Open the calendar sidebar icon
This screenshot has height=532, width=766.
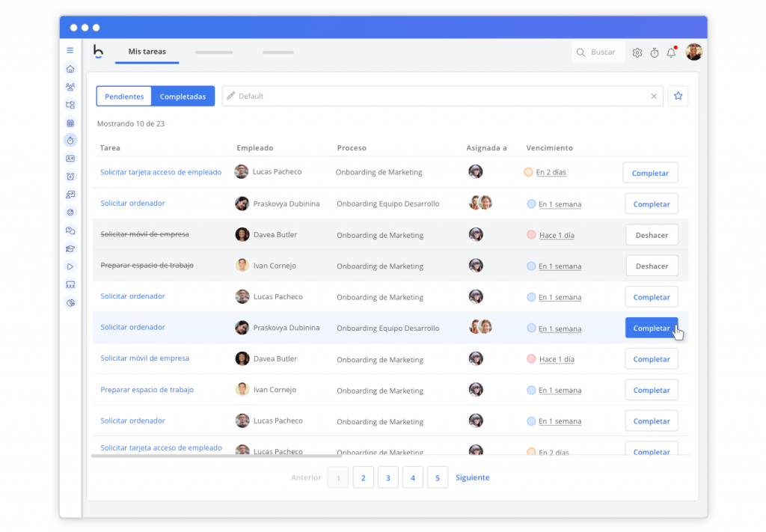tap(70, 123)
